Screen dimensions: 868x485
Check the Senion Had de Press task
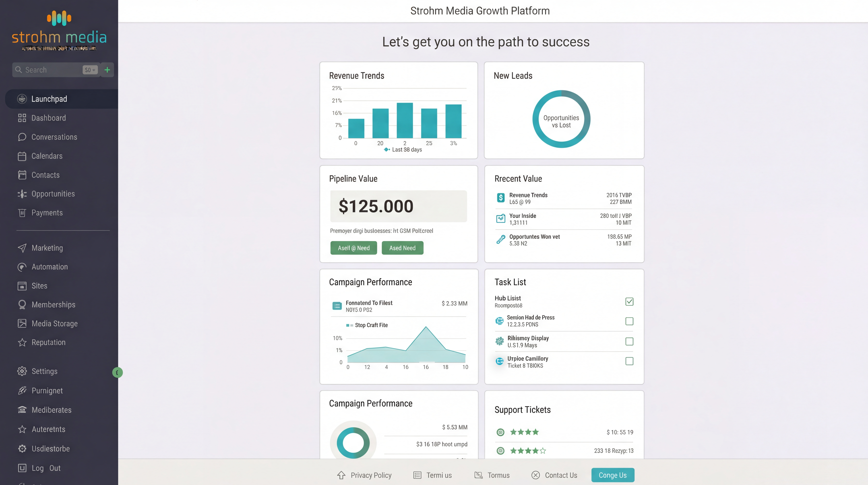pos(629,321)
